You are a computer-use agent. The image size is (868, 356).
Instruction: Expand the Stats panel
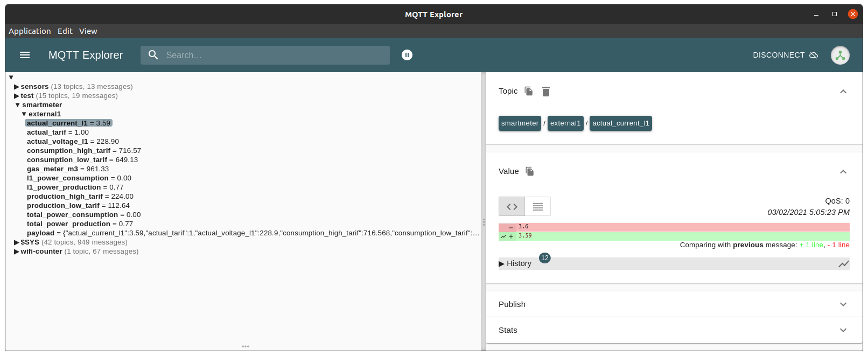coord(843,330)
